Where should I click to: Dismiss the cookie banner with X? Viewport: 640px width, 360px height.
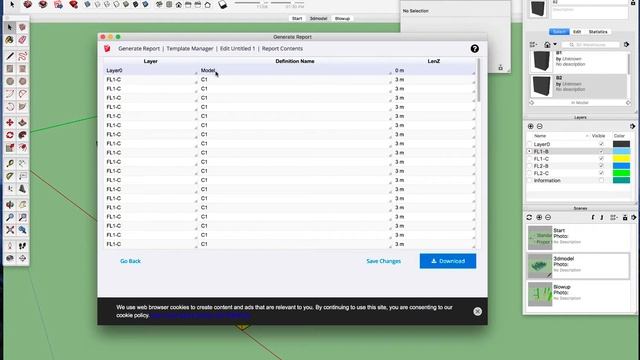pos(477,311)
